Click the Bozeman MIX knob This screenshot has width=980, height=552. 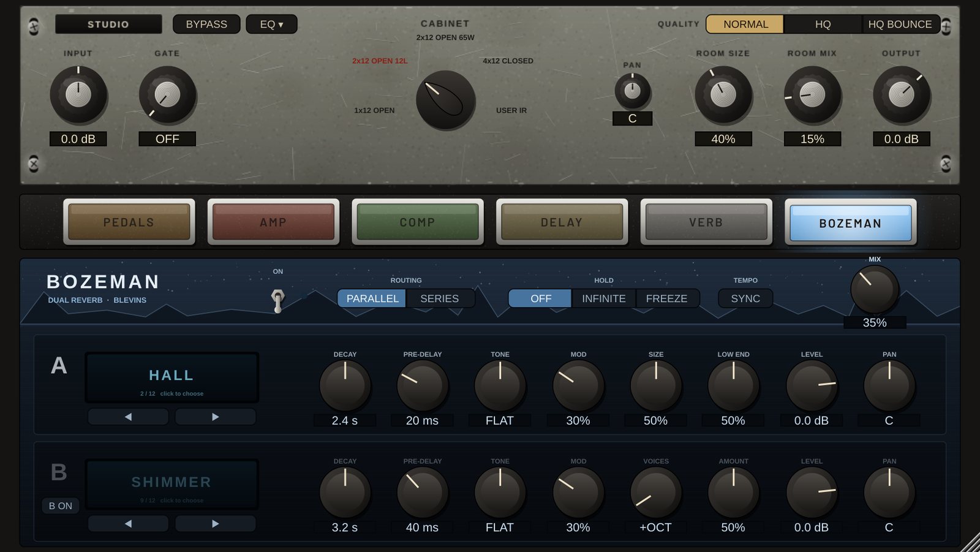click(875, 290)
